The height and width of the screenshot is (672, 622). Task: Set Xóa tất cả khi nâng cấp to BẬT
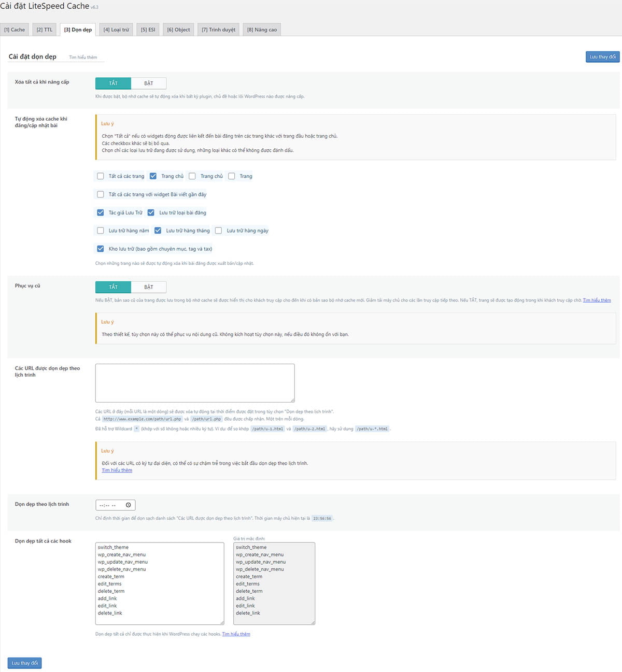click(x=149, y=83)
